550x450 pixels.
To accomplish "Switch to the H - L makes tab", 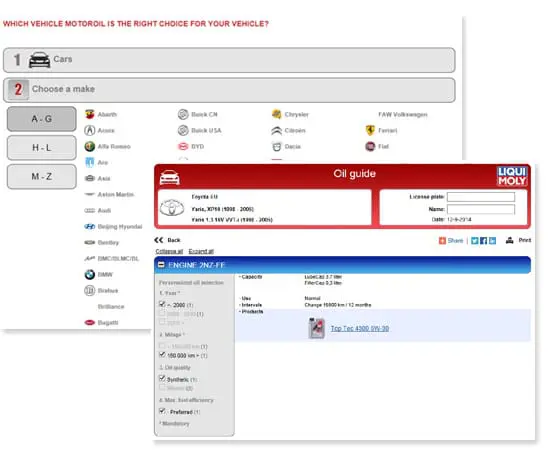I will [x=42, y=148].
